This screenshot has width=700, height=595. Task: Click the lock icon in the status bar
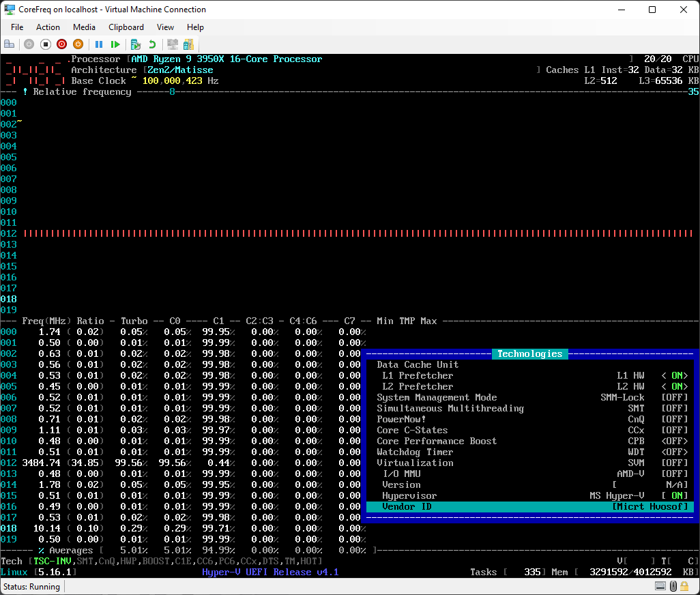[684, 586]
